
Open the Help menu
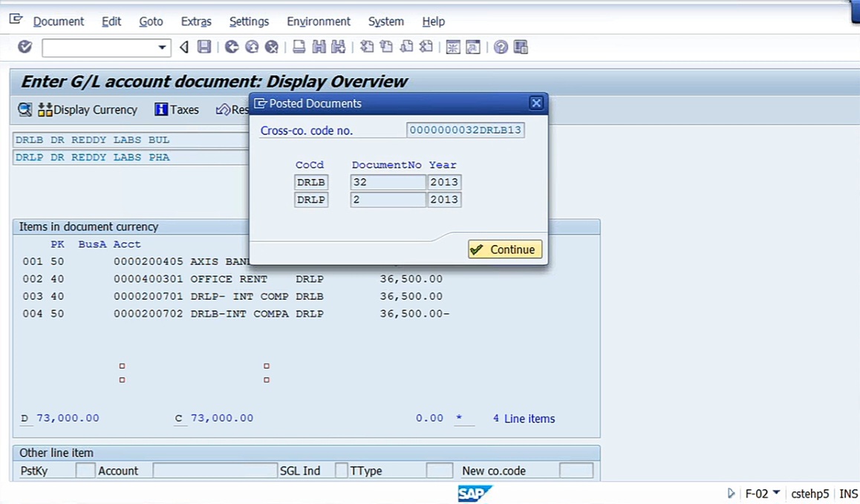433,22
